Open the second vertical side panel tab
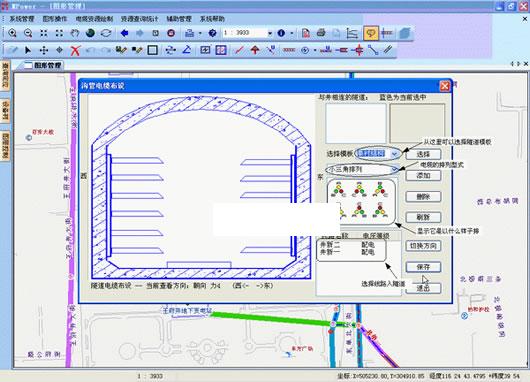Image resolution: width=530 pixels, height=382 pixels. pyautogui.click(x=5, y=110)
